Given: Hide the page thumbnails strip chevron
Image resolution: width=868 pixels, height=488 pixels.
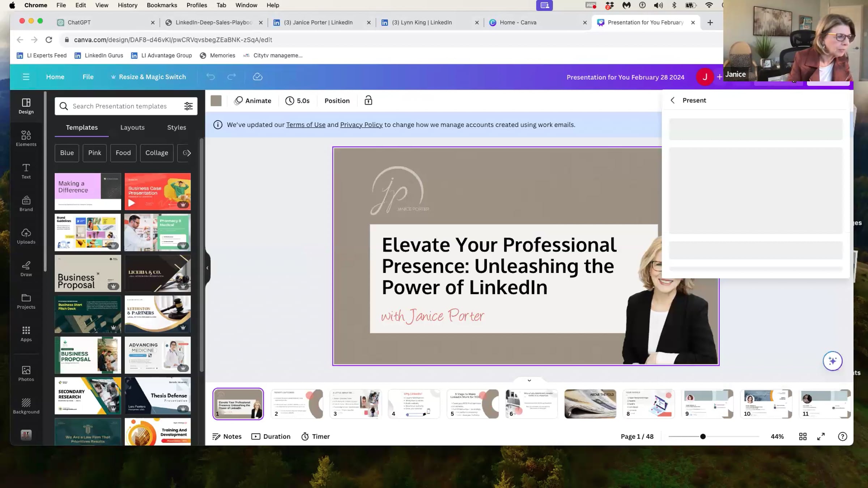Looking at the screenshot, I should pos(529,380).
